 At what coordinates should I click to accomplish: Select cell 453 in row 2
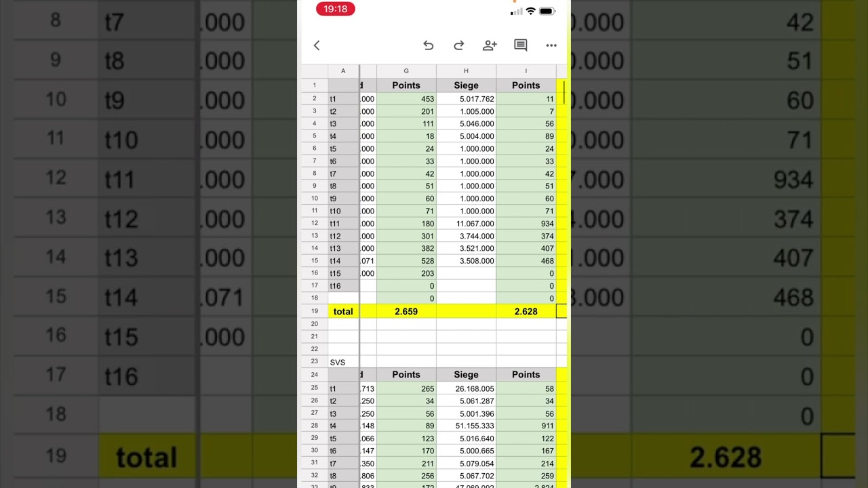406,99
